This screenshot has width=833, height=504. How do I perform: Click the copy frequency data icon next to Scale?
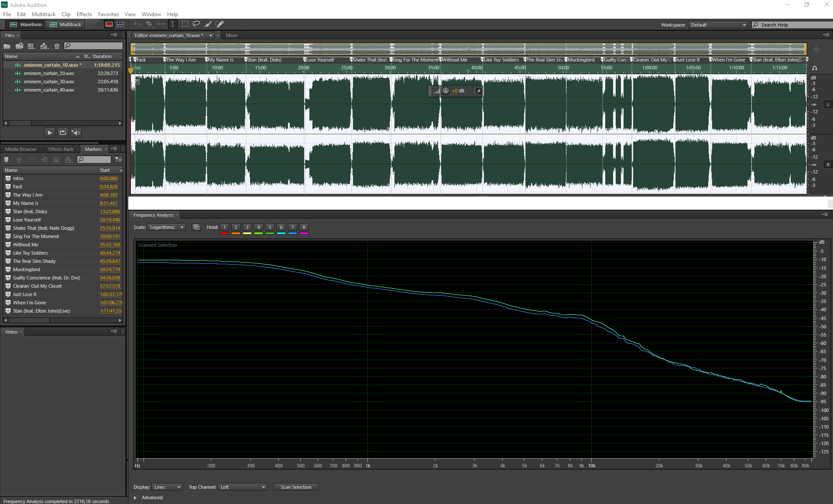pyautogui.click(x=196, y=227)
